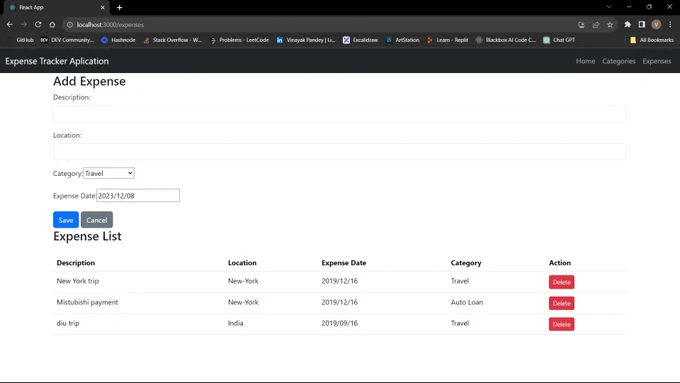Save the expense

pyautogui.click(x=66, y=220)
